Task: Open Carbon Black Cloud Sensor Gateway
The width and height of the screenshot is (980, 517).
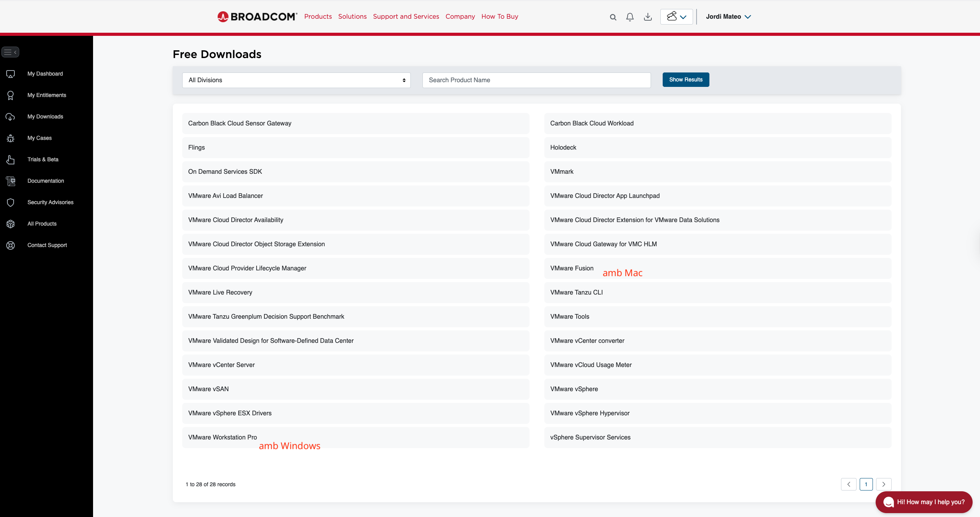Action: point(355,124)
